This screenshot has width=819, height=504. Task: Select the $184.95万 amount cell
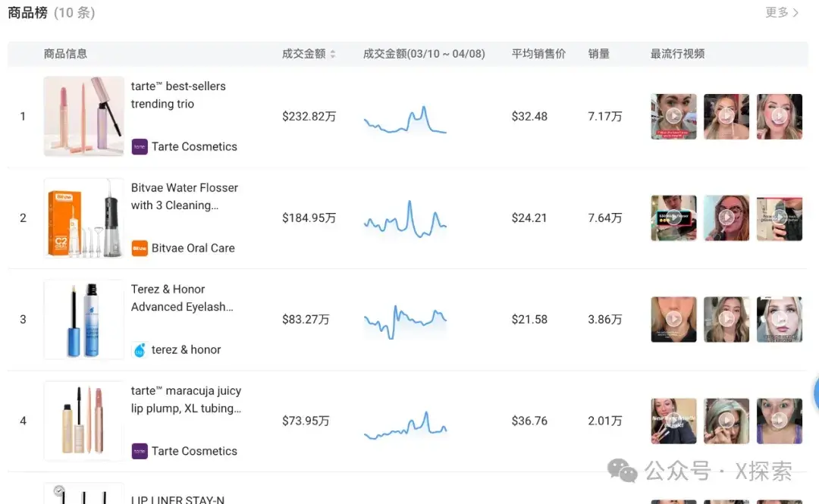pos(309,218)
